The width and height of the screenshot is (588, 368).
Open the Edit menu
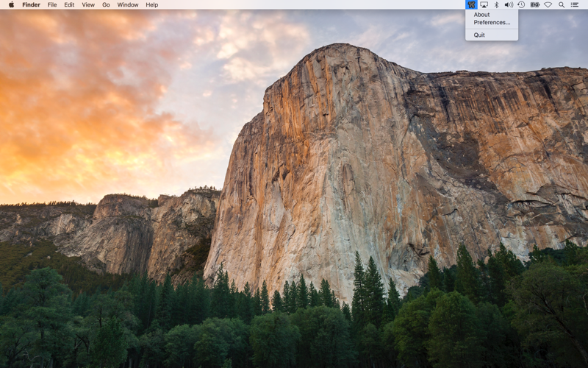click(x=69, y=4)
